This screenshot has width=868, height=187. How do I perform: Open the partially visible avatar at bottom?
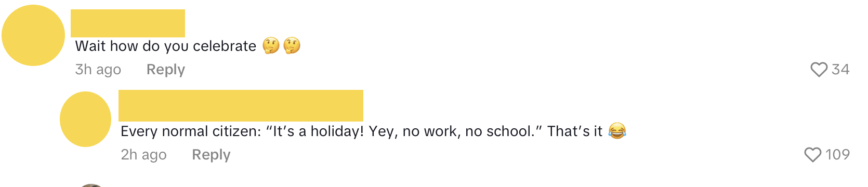click(91, 185)
